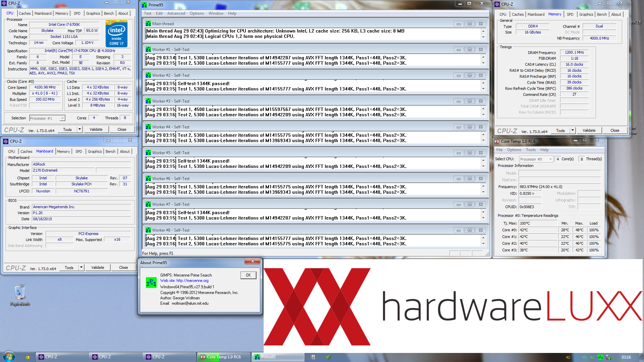Click Validate in the CPU-Z CPU window
This screenshot has height=362, width=644.
(96, 129)
